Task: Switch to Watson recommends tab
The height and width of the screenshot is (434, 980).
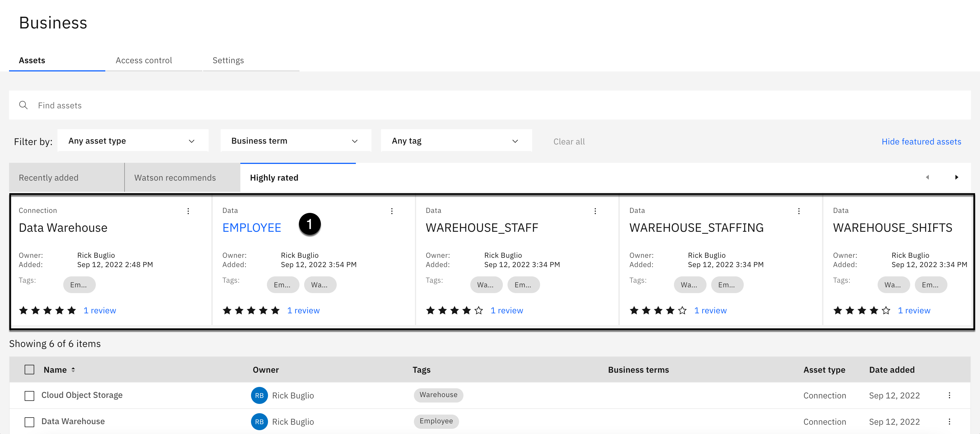Action: [175, 178]
